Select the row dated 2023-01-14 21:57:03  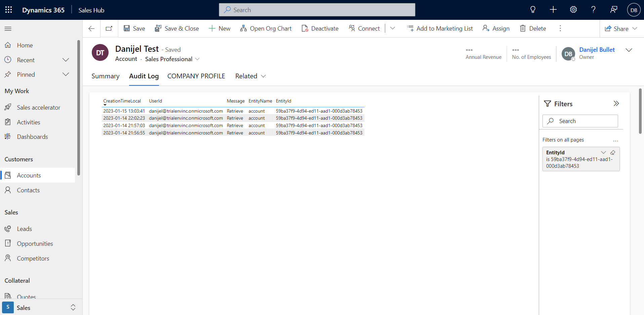(233, 126)
